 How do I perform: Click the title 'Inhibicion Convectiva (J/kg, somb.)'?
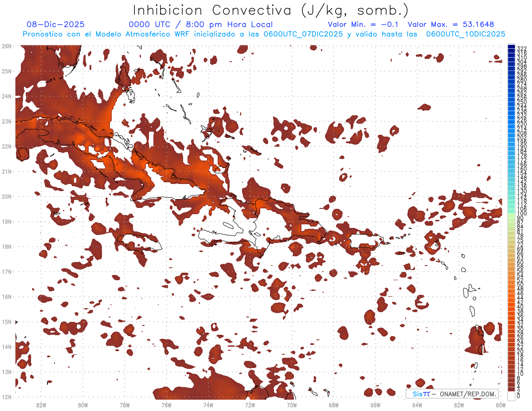[x=271, y=11]
